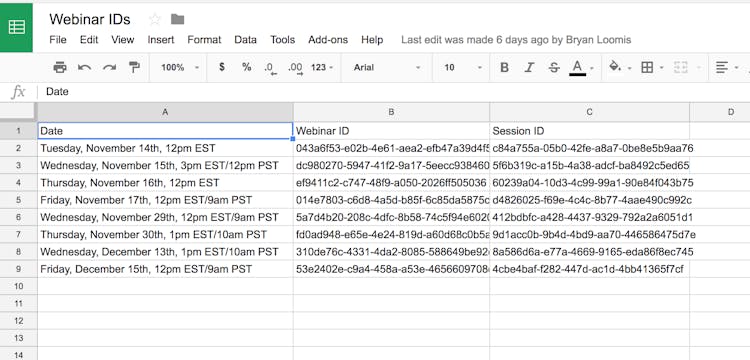Select row 1 header
The height and width of the screenshot is (360, 750).
(x=18, y=131)
